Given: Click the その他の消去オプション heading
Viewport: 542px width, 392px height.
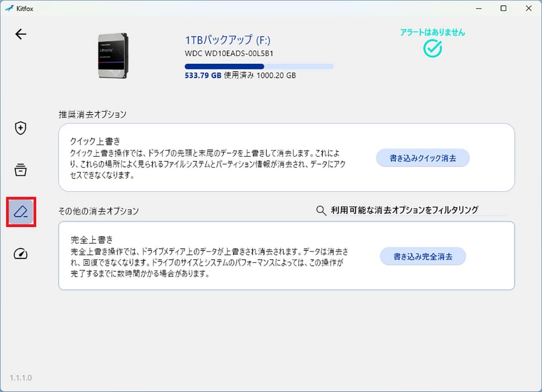Looking at the screenshot, I should pos(98,211).
